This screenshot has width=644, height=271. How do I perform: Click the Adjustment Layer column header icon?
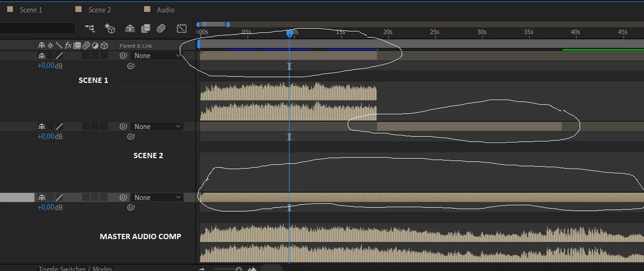[x=95, y=45]
